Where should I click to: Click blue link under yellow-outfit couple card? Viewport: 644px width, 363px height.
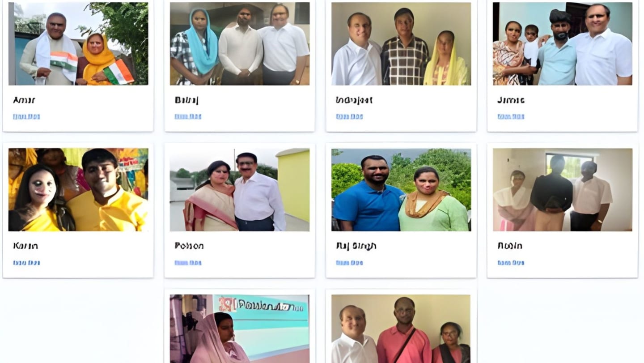click(x=26, y=263)
